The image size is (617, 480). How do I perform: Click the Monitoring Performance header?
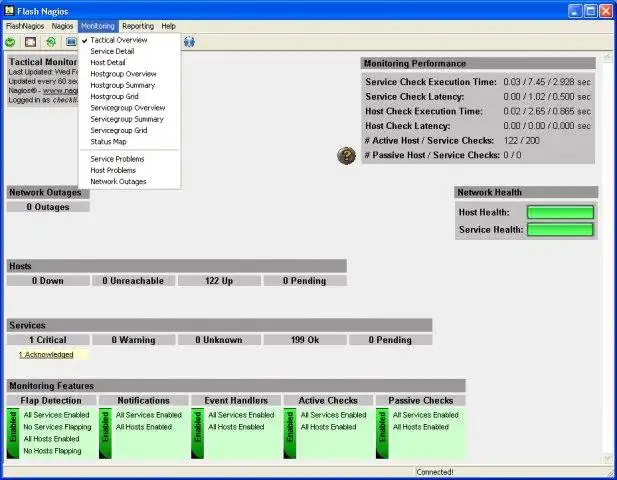point(478,63)
